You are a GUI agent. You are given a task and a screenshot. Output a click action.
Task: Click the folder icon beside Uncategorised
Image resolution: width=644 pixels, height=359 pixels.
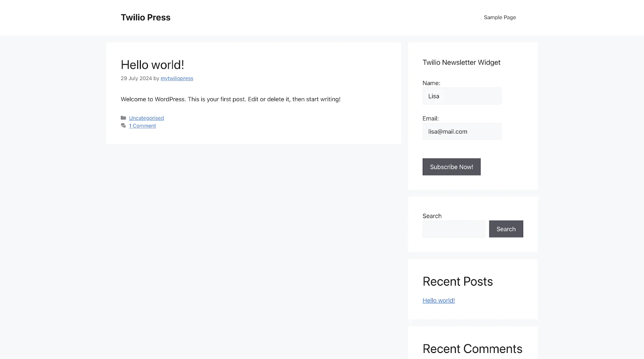[123, 118]
